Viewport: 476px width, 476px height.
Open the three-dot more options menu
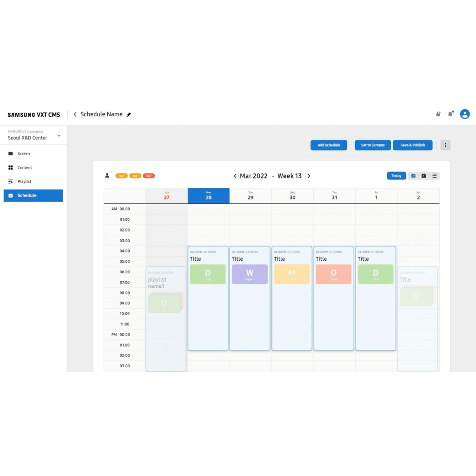tap(445, 145)
